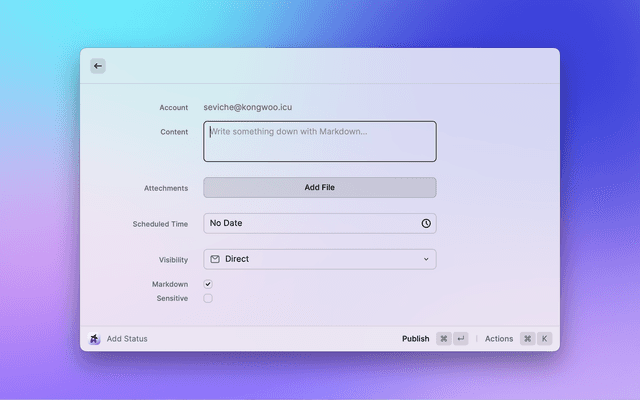Click the account email seviche@kongwoo.icu
Image resolution: width=640 pixels, height=400 pixels.
pyautogui.click(x=248, y=107)
